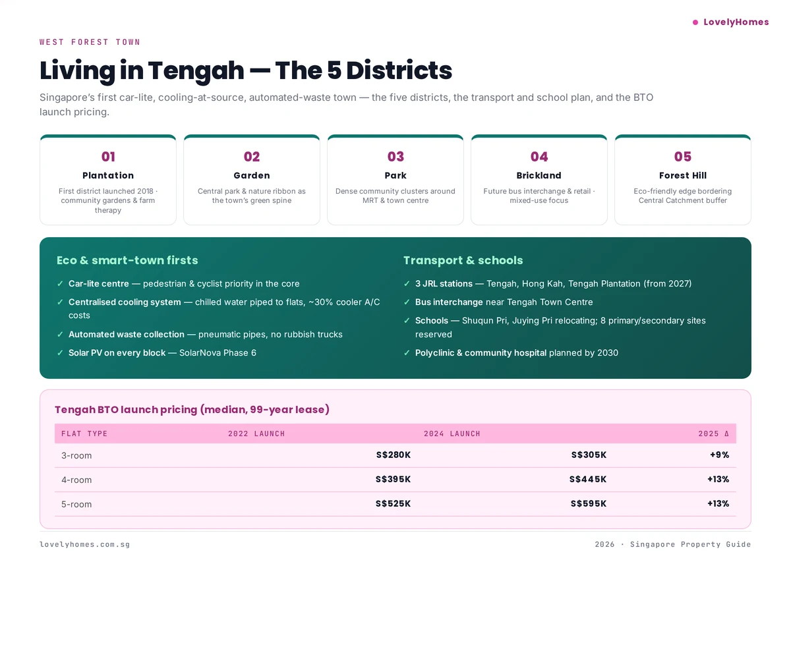Viewport: 791px width, 672px height.
Task: Select the FLAT TYPE column header
Action: point(84,434)
